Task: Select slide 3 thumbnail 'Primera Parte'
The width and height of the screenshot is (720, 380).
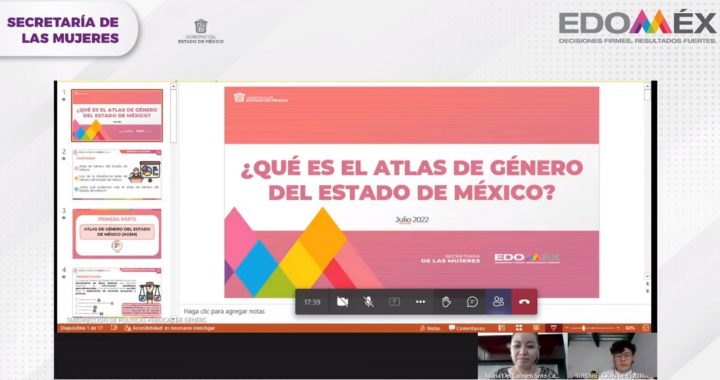Action: pyautogui.click(x=117, y=234)
